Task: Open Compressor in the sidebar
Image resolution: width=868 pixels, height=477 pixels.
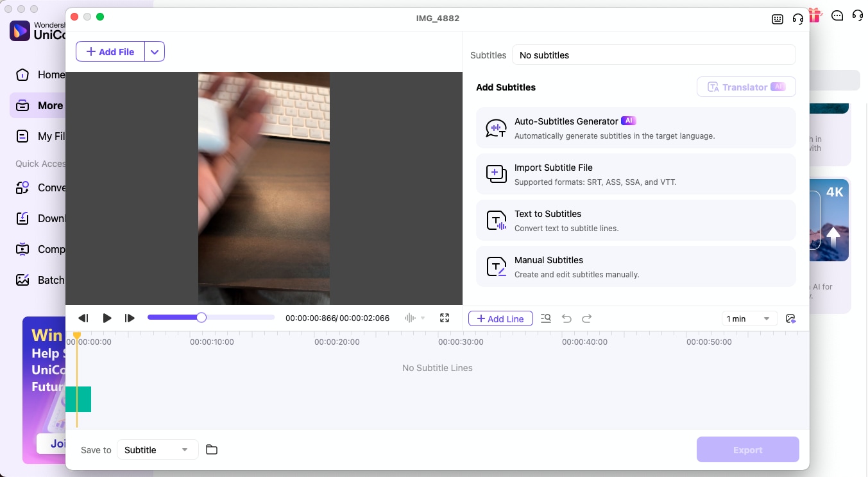Action: point(40,249)
